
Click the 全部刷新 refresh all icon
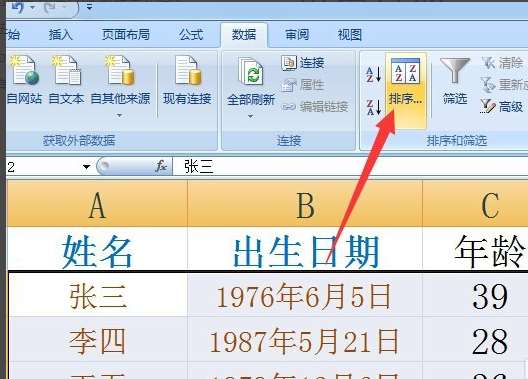coord(251,72)
